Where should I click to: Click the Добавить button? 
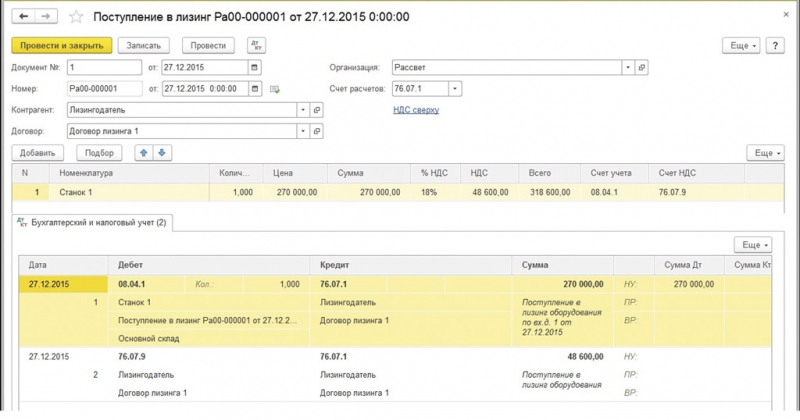[38, 152]
